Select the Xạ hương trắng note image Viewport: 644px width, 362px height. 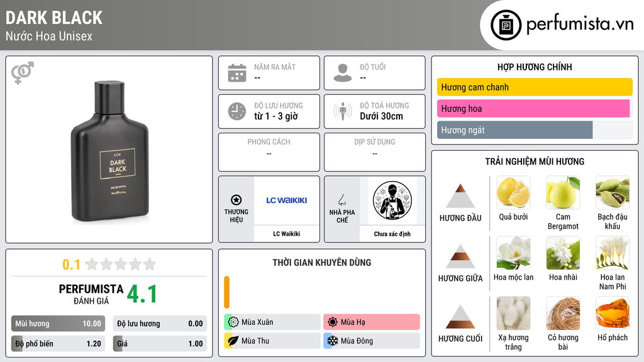point(513,313)
